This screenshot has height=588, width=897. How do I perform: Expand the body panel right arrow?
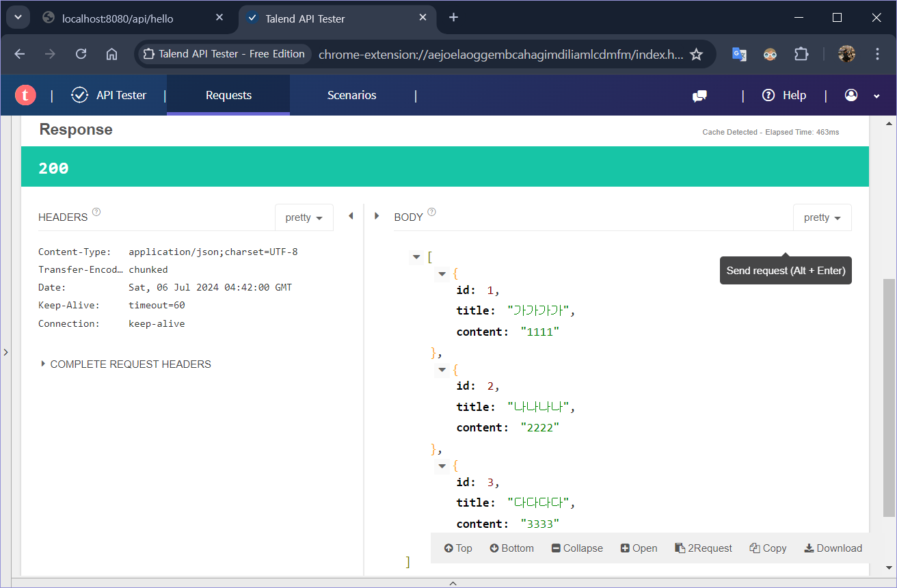pos(376,216)
